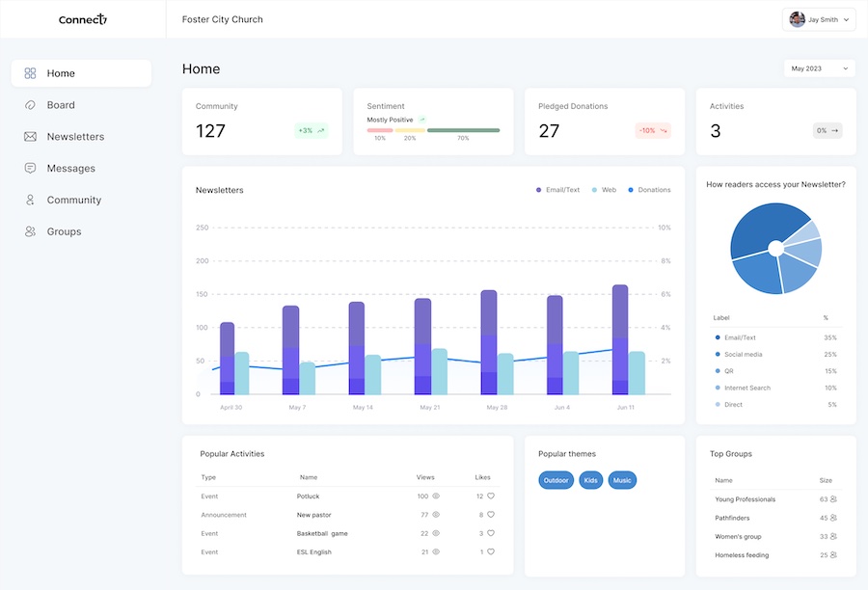The image size is (868, 590).
Task: Like the Potluck event heart icon
Action: tap(491, 496)
